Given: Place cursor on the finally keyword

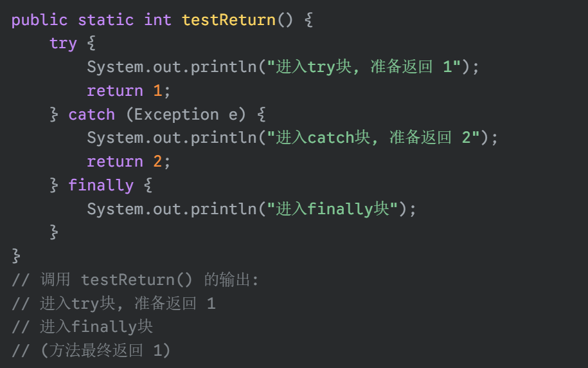Looking at the screenshot, I should pyautogui.click(x=100, y=185).
